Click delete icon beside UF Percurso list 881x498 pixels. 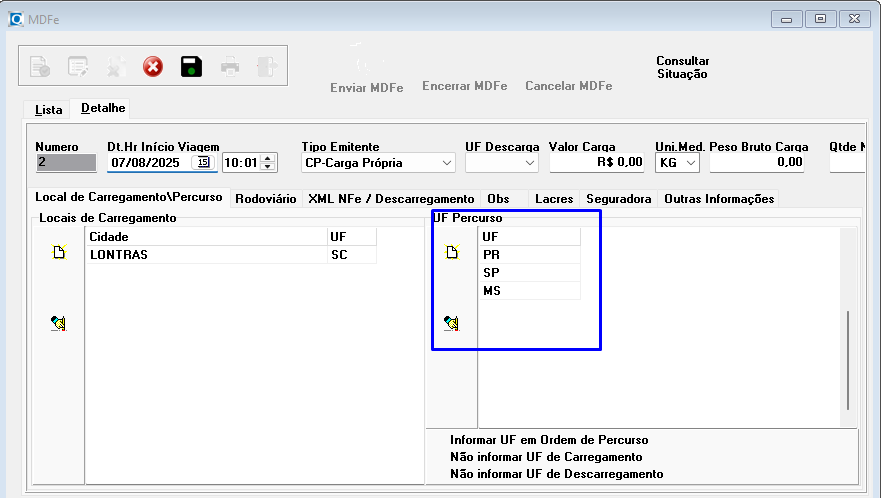click(x=451, y=323)
